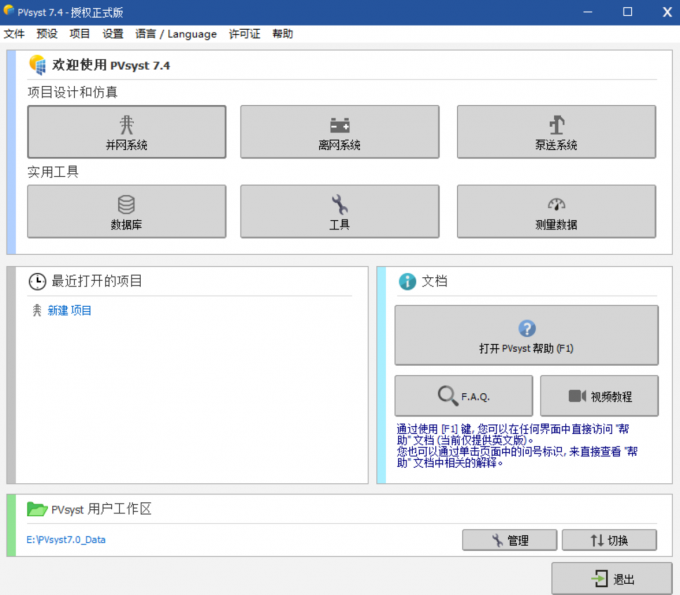
Task: Click the PVsyst sun logo beside 欢迎使用
Action: (x=38, y=65)
